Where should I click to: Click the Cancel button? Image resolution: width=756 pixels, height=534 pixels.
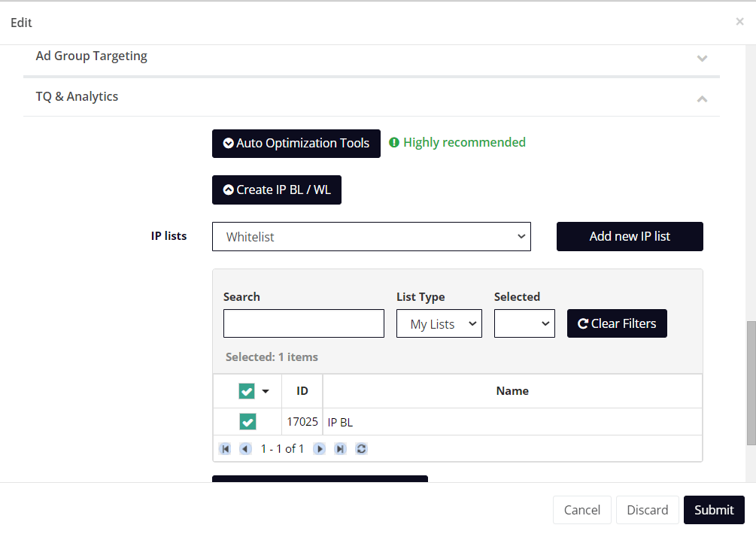pos(582,510)
